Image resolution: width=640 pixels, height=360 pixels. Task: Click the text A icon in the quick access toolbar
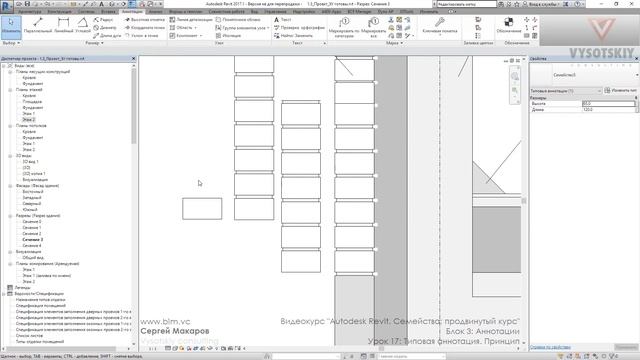tap(101, 4)
